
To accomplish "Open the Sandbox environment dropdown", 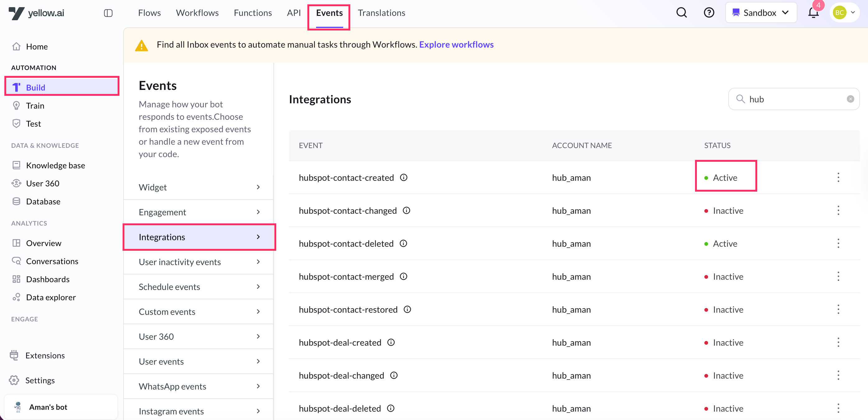I will tap(760, 13).
